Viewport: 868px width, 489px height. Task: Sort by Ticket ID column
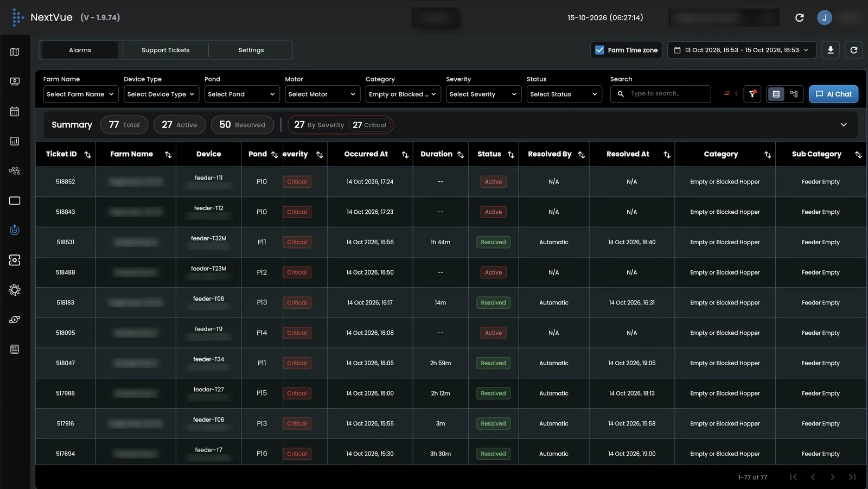tap(87, 155)
